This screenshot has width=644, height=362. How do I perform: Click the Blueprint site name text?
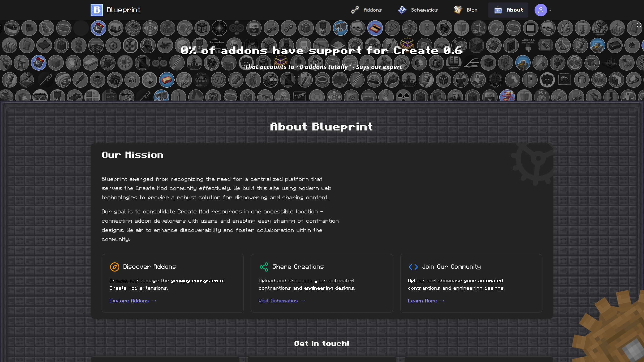tap(123, 10)
